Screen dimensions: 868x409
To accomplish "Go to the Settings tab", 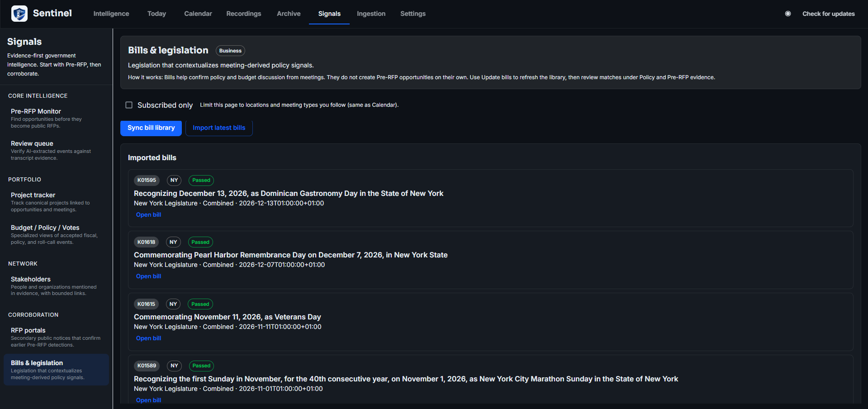I will (x=413, y=14).
